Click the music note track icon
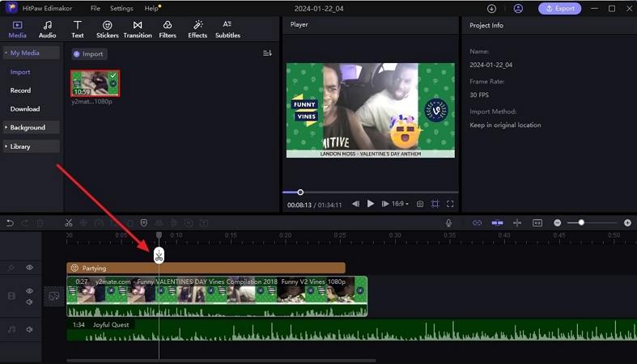This screenshot has width=637, height=364. (x=11, y=329)
